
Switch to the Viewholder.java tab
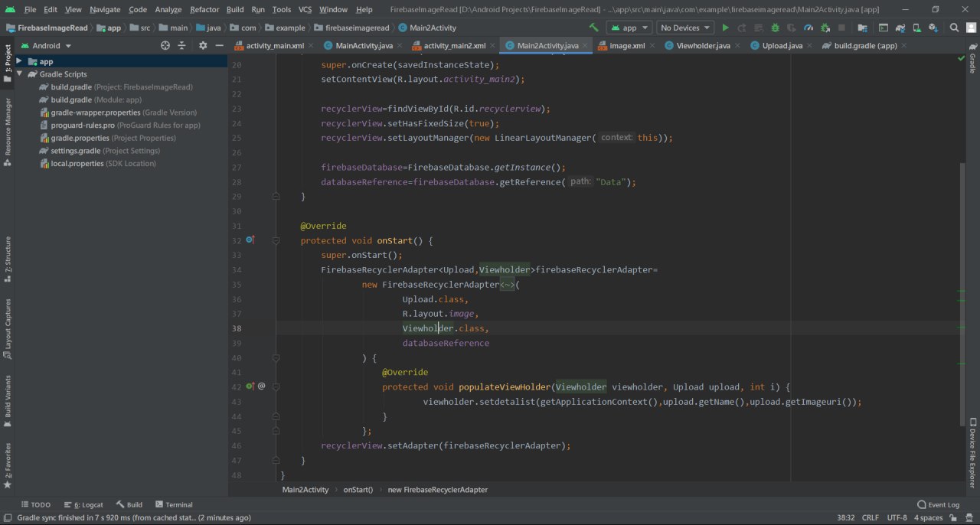703,46
